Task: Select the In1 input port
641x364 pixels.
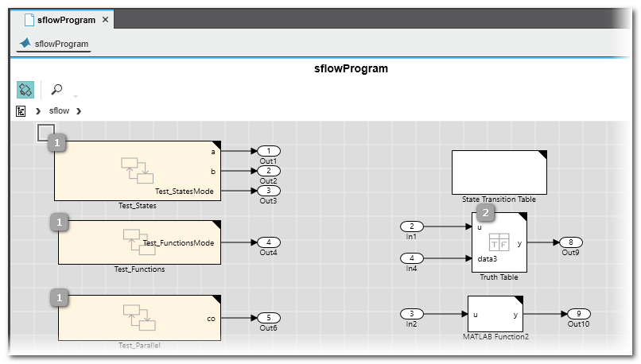Action: pyautogui.click(x=411, y=227)
